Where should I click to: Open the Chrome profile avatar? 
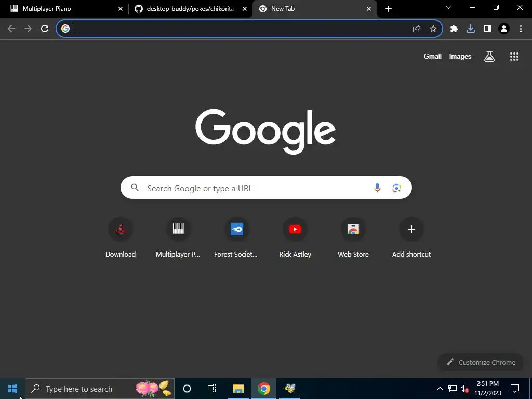click(x=504, y=29)
